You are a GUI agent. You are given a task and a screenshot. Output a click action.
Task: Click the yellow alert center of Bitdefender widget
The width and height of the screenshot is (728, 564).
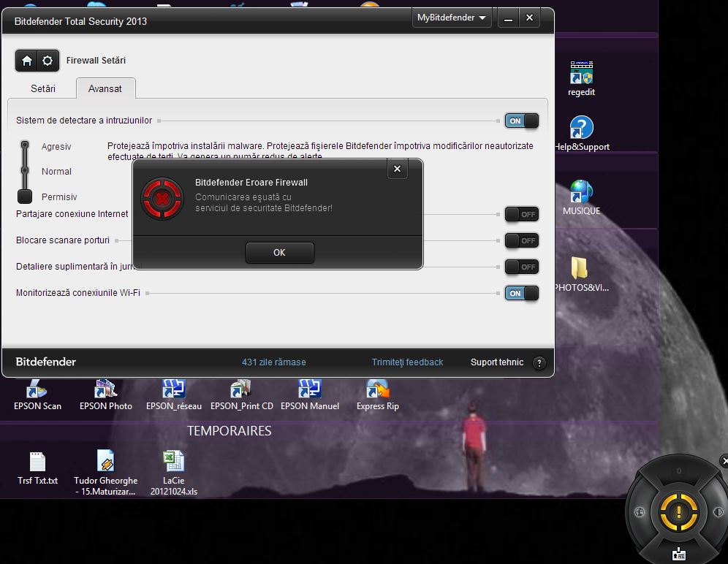coord(679,512)
